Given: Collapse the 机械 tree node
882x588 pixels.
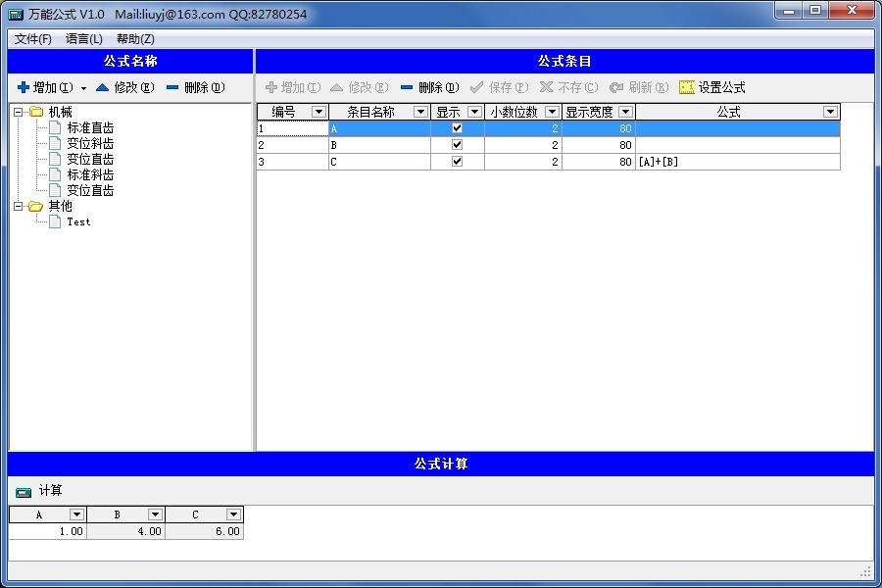Looking at the screenshot, I should 18,112.
